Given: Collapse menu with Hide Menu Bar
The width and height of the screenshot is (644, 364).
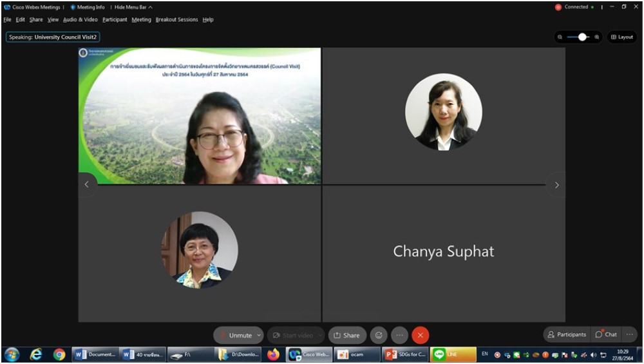Looking at the screenshot, I should click(133, 7).
